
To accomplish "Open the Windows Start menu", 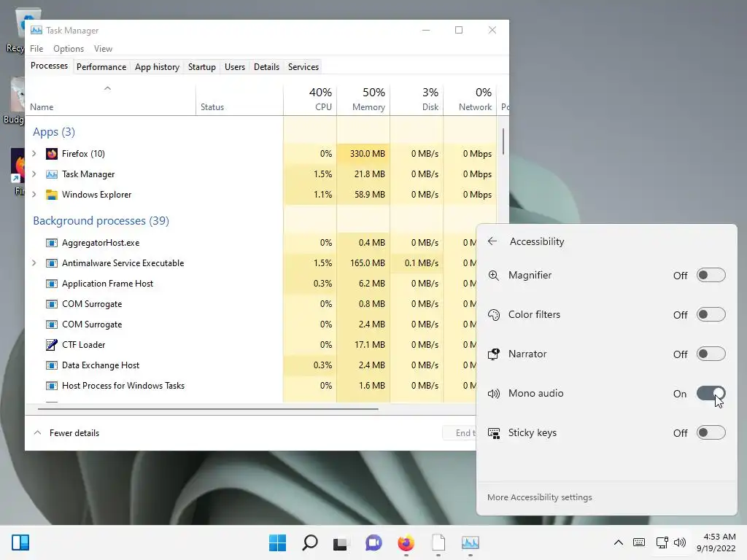I will (277, 542).
